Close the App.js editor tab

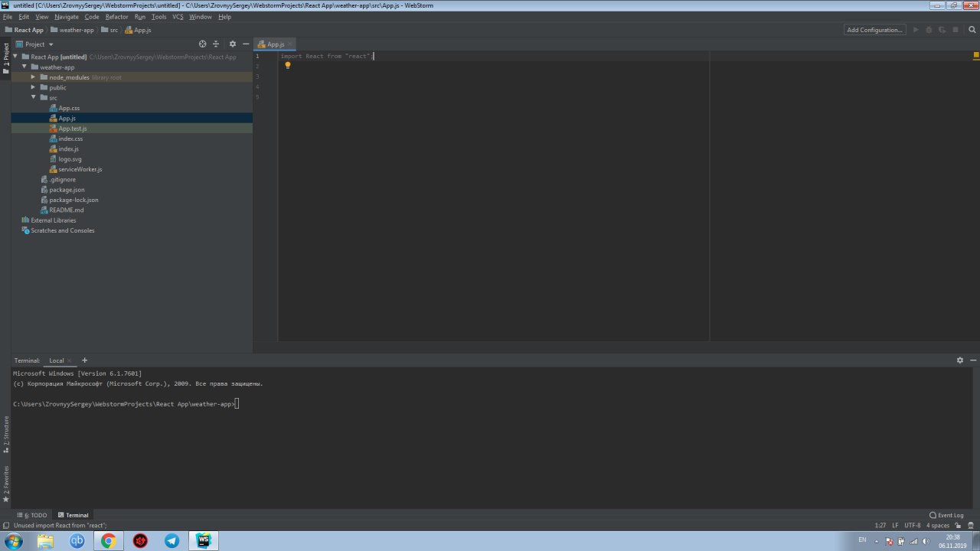[x=291, y=45]
